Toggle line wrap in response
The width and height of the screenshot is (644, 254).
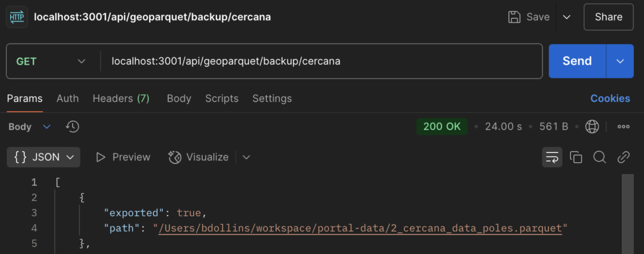tap(552, 157)
